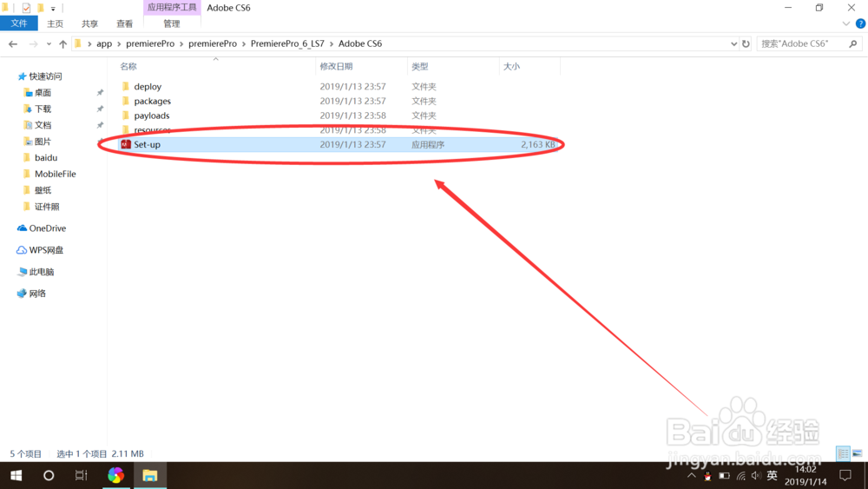Sort by 大小 column header
The image size is (868, 489).
click(511, 67)
